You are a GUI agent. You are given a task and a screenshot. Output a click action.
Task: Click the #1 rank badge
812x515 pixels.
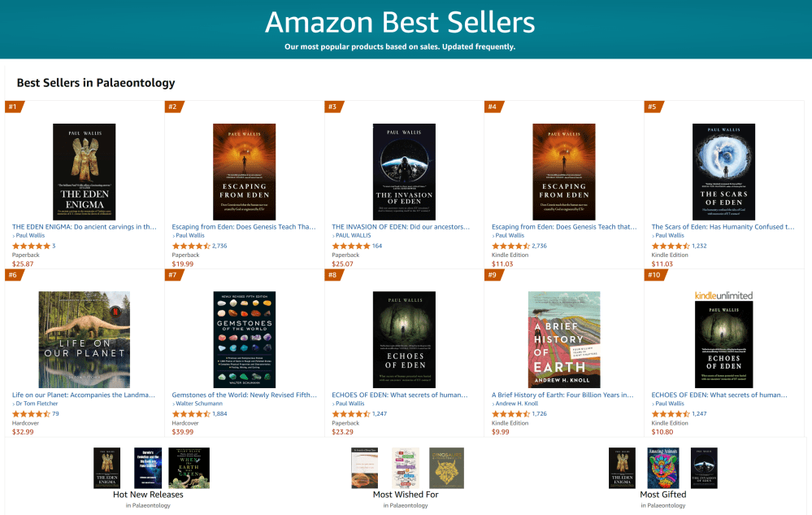point(14,107)
